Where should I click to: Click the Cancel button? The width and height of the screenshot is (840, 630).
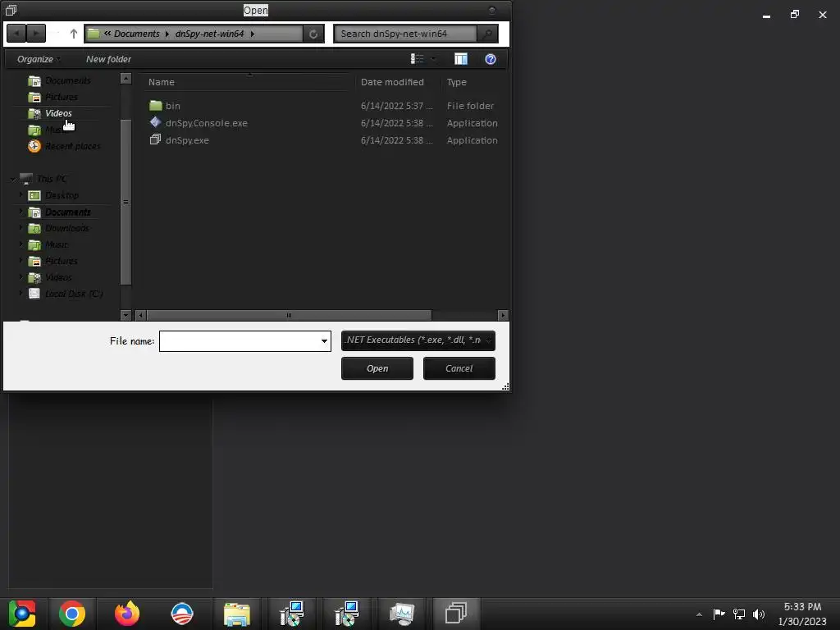459,368
